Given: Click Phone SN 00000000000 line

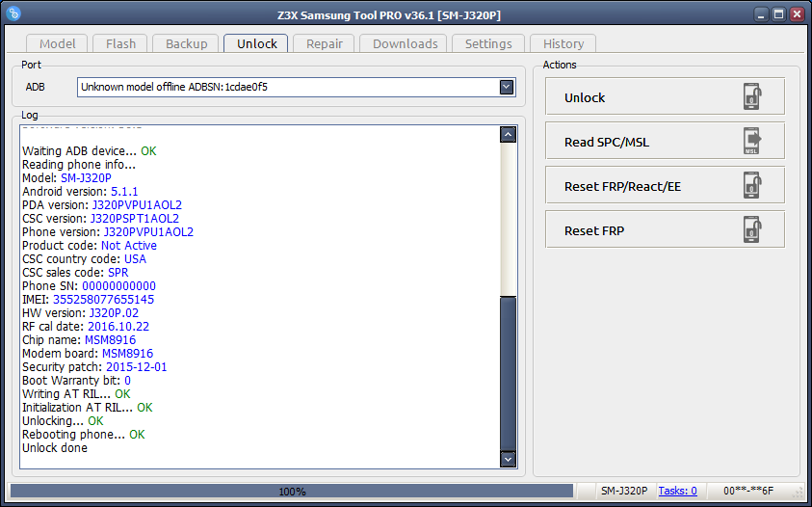Looking at the screenshot, I should 89,285.
